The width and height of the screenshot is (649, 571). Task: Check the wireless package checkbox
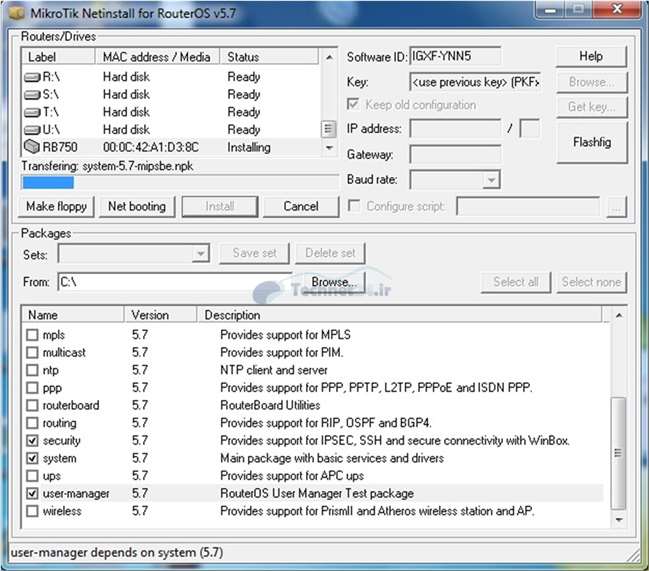click(x=32, y=511)
